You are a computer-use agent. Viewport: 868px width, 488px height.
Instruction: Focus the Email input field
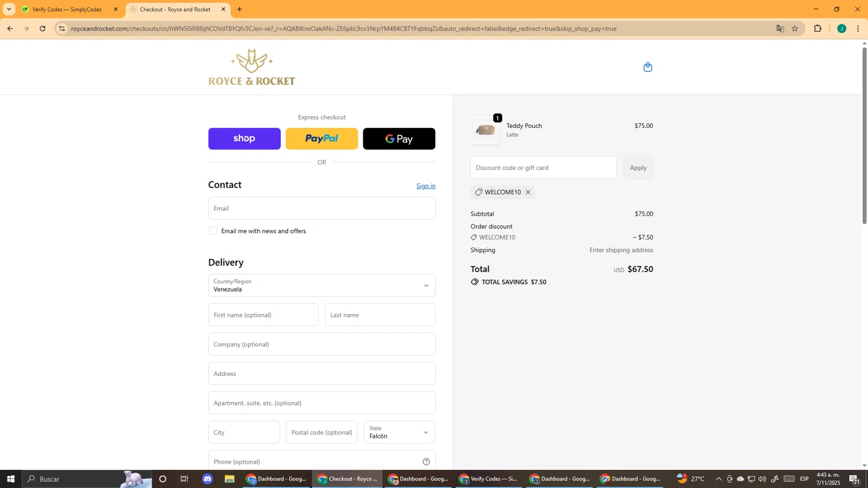click(322, 208)
